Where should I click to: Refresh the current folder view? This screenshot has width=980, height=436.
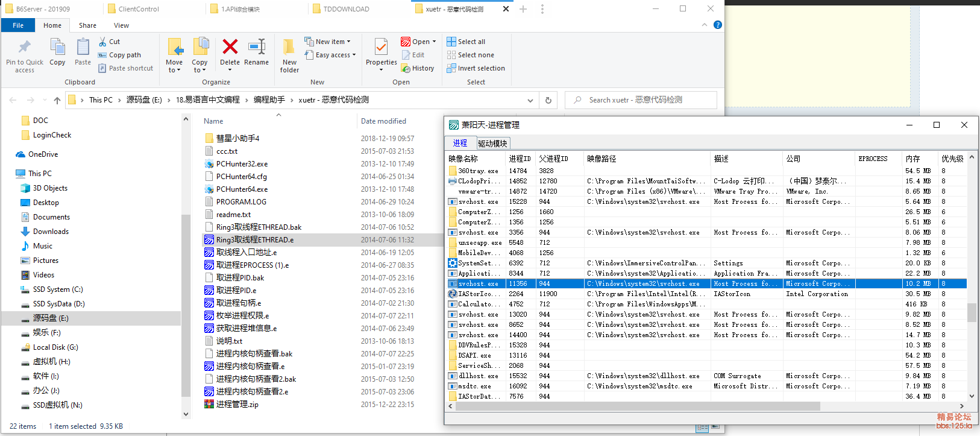pos(548,100)
